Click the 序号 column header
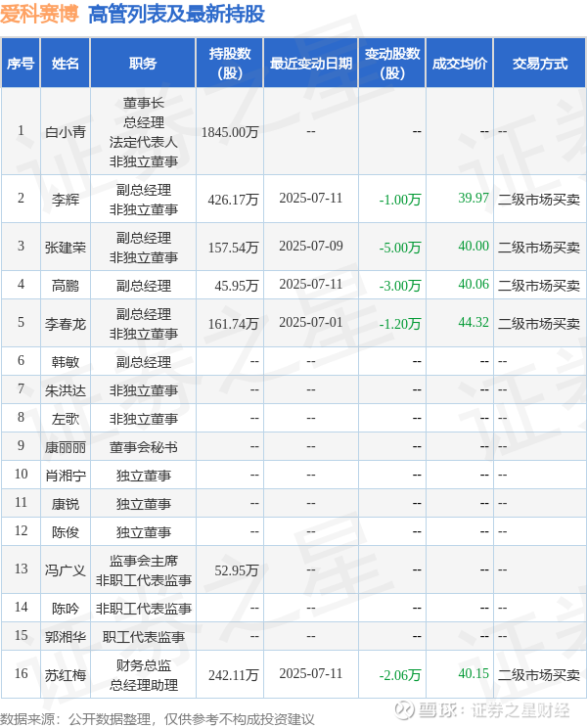 (x=21, y=64)
